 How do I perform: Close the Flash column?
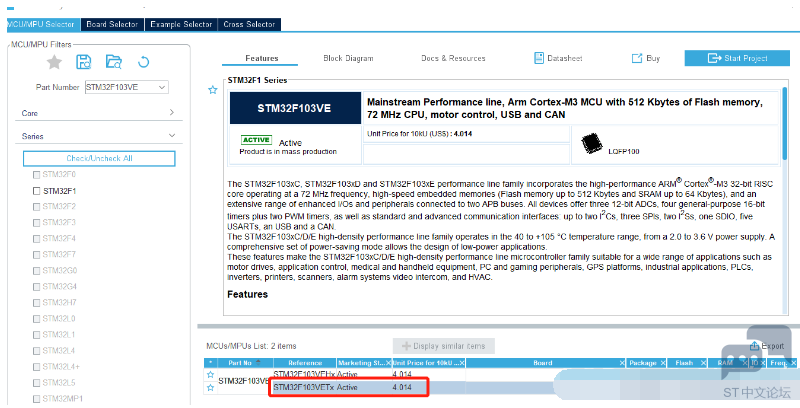[x=703, y=363]
